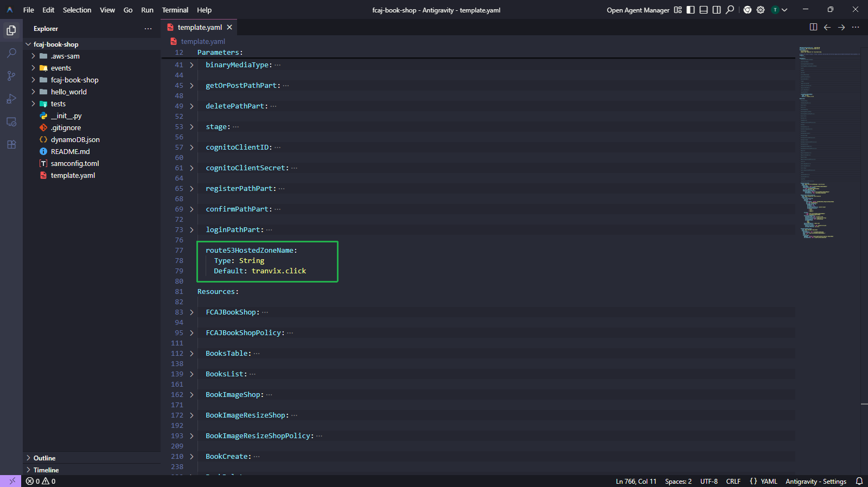Screen dimensions: 868x487
Task: Close the template.yaml tab
Action: [x=229, y=27]
